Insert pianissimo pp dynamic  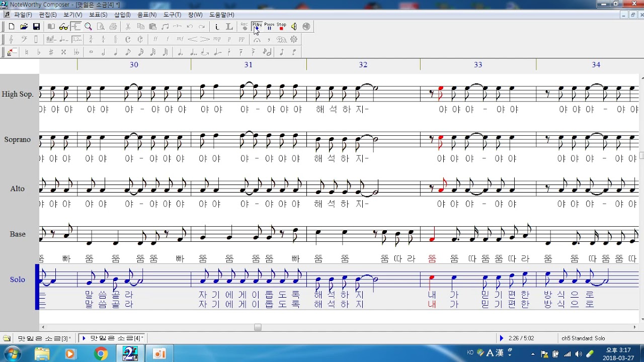pos(242,39)
